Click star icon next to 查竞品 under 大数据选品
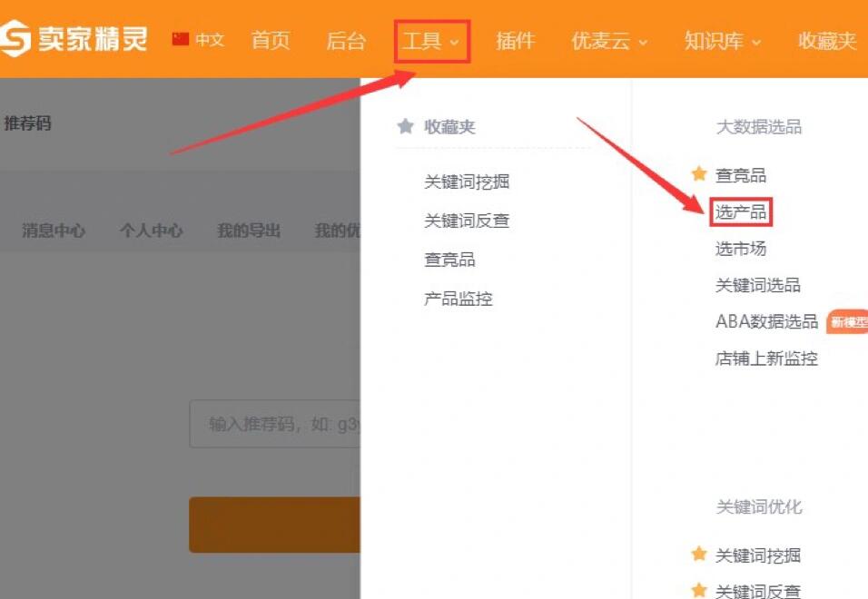This screenshot has width=868, height=599. [698, 173]
